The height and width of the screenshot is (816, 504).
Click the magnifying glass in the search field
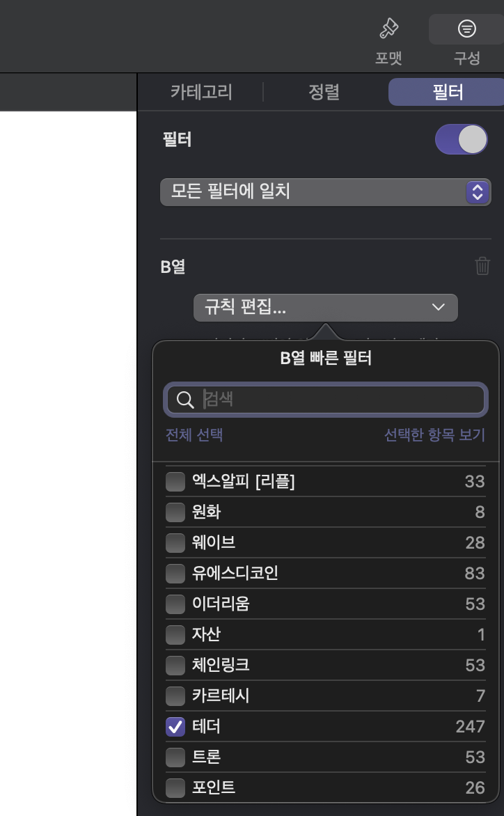185,400
